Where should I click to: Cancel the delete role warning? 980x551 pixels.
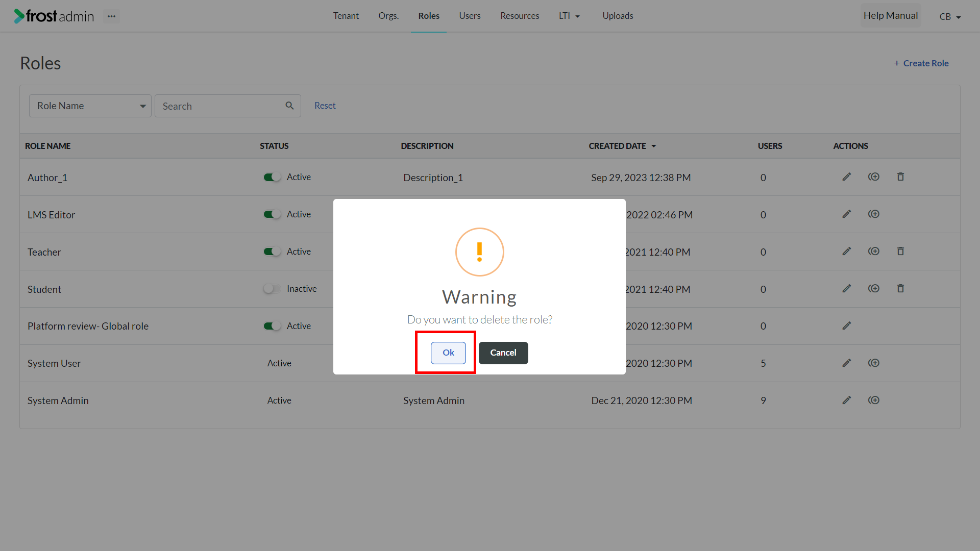click(503, 353)
